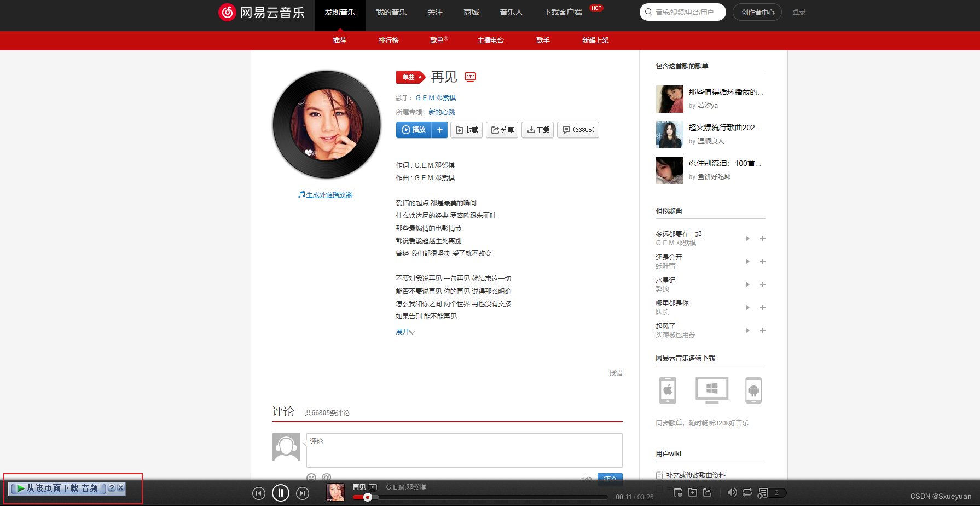The height and width of the screenshot is (506, 980).
Task: Add 还是分开 to the playlist
Action: 763,262
